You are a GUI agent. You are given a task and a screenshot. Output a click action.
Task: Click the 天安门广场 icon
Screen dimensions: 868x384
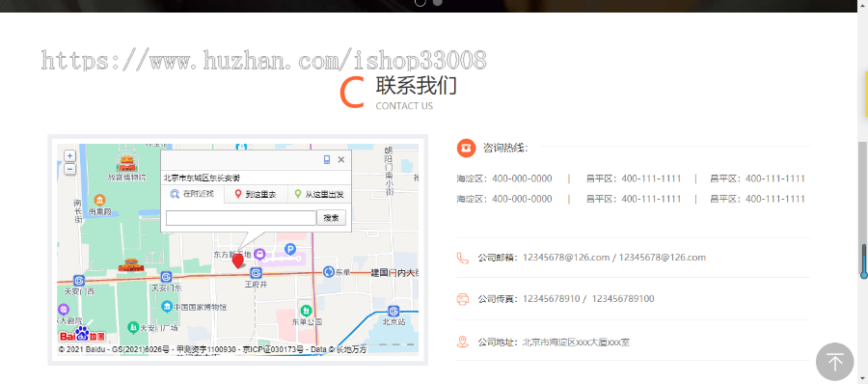pyautogui.click(x=133, y=327)
